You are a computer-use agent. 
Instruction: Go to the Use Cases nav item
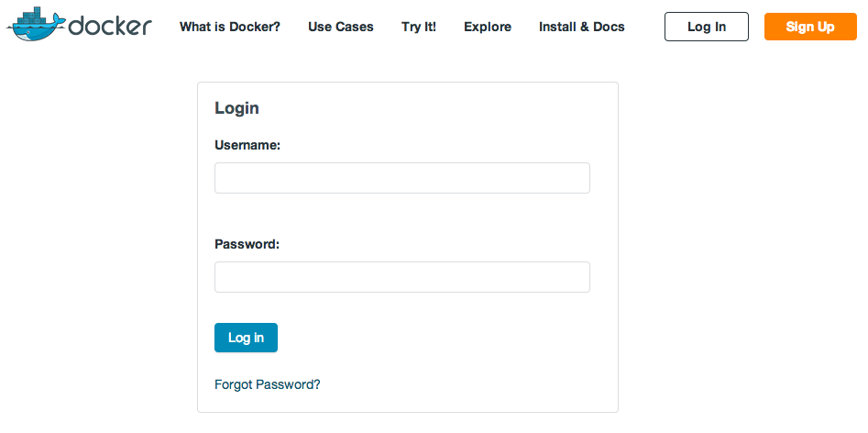341,27
